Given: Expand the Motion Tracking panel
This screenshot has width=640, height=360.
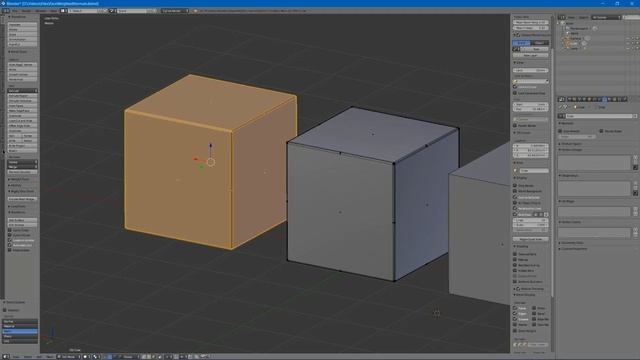Looking at the screenshot, I should pos(529,289).
